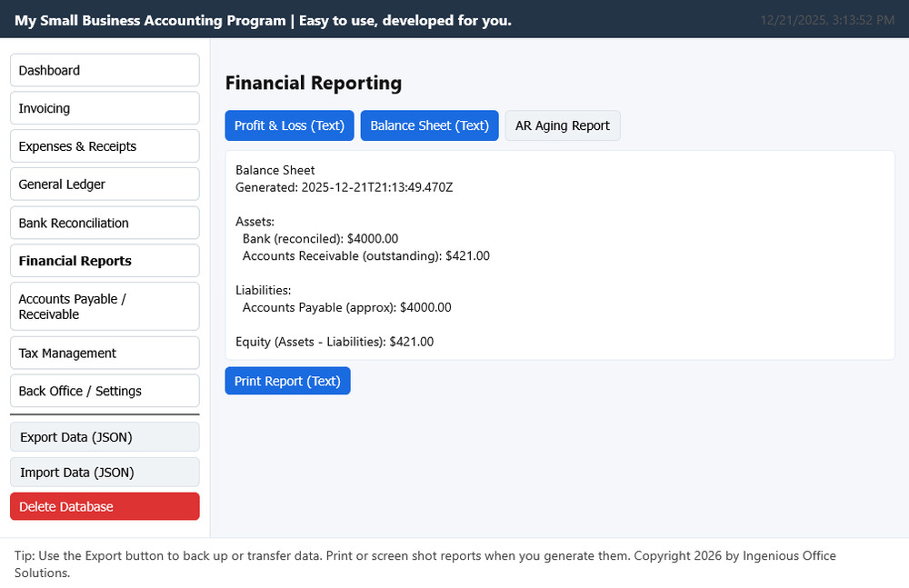909x588 pixels.
Task: Click the red Delete Database button
Action: [104, 506]
